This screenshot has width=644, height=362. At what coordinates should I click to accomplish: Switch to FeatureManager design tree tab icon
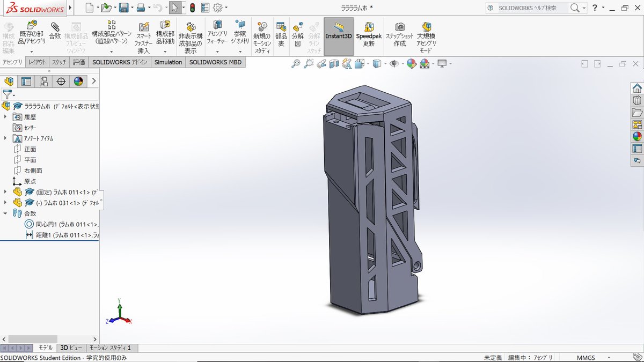(9, 81)
